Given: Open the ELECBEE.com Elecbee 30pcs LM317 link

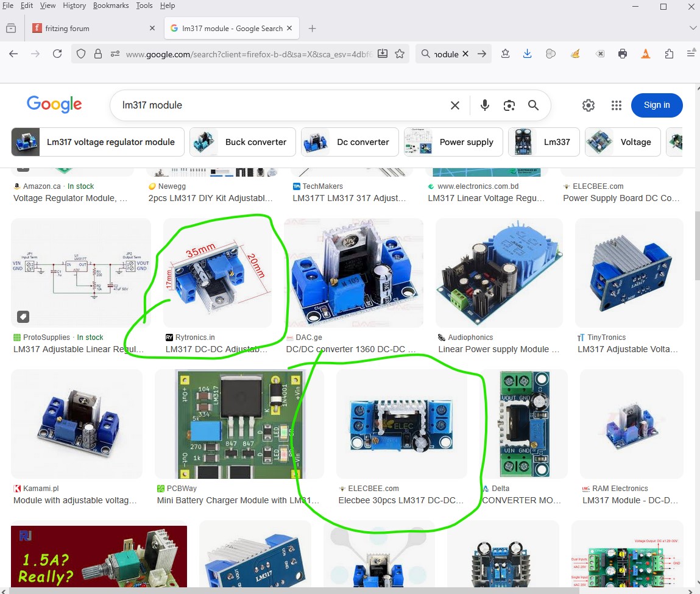Looking at the screenshot, I should pos(401,500).
